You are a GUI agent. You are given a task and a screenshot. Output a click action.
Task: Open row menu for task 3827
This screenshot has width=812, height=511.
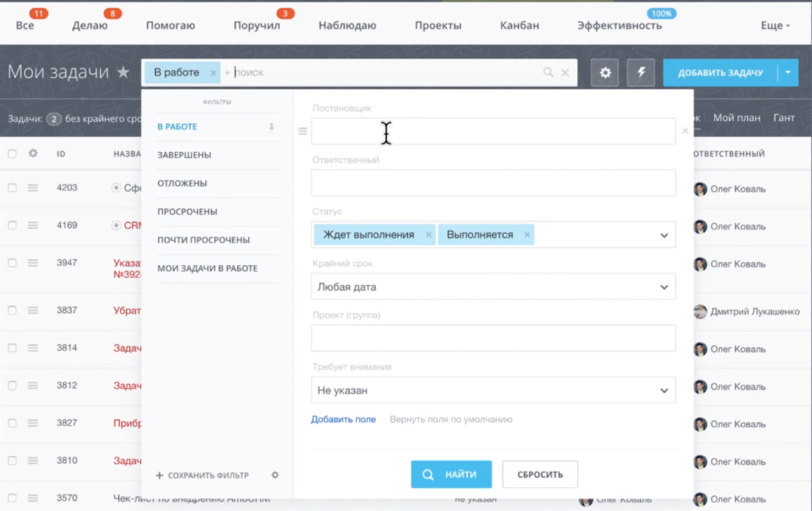[33, 424]
